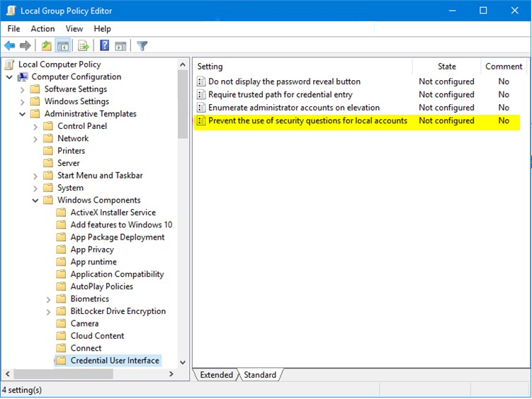
Task: Maximize the Local Group Policy Editor window
Action: coord(483,11)
